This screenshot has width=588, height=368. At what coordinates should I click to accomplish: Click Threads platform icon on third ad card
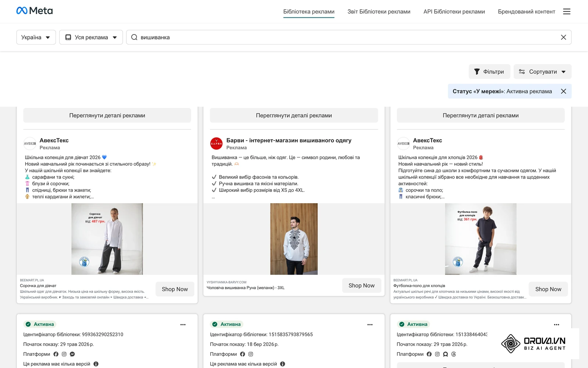(x=453, y=354)
